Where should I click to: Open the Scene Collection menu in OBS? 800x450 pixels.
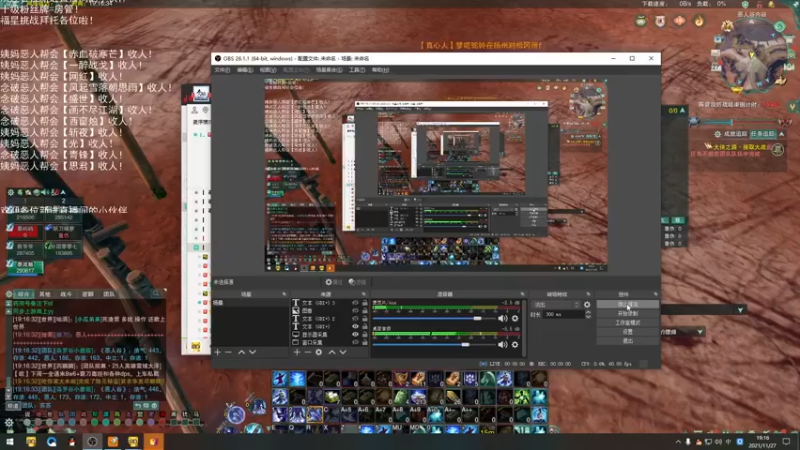[x=329, y=70]
